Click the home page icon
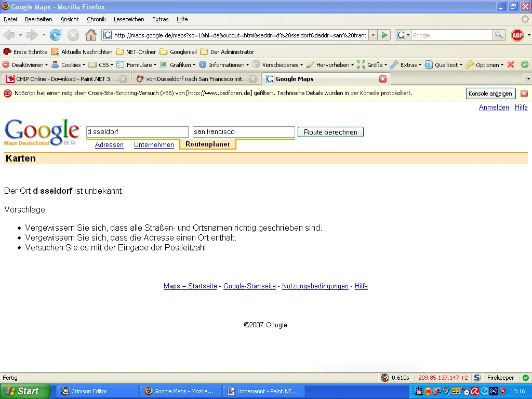 [90, 35]
